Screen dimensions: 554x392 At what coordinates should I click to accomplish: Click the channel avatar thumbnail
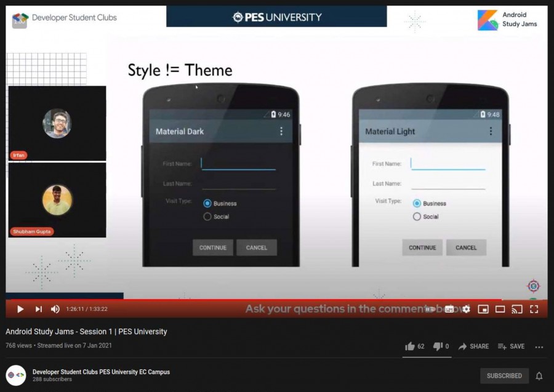[16, 375]
